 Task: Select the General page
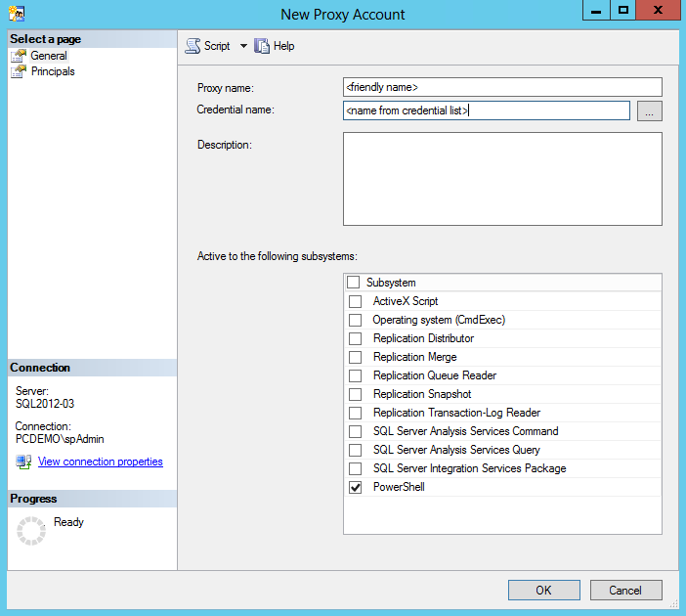click(49, 56)
